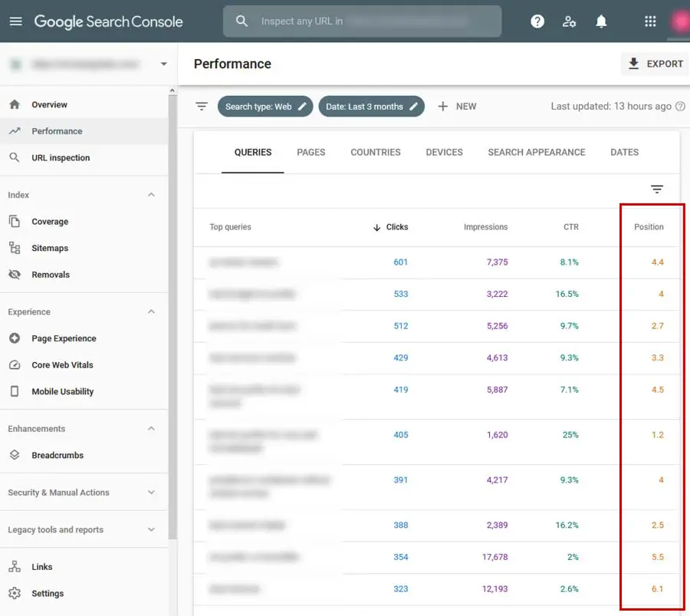This screenshot has width=690, height=616.
Task: Open the property selector dropdown arrow
Action: pos(164,64)
